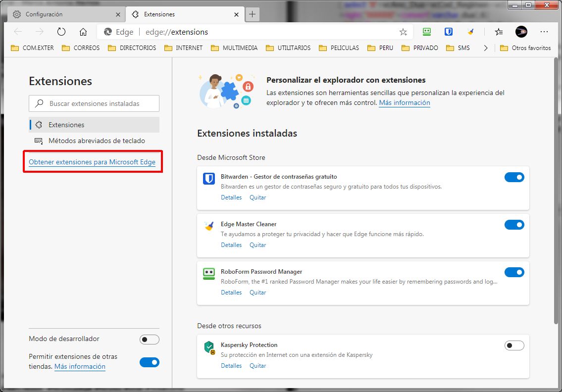562x392 pixels.
Task: Go to the Home page icon
Action: tap(83, 32)
